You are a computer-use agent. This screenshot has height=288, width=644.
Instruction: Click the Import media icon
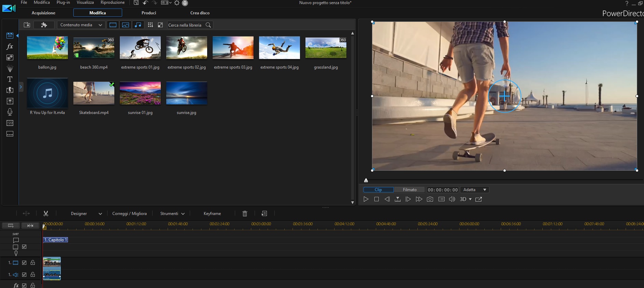[27, 25]
